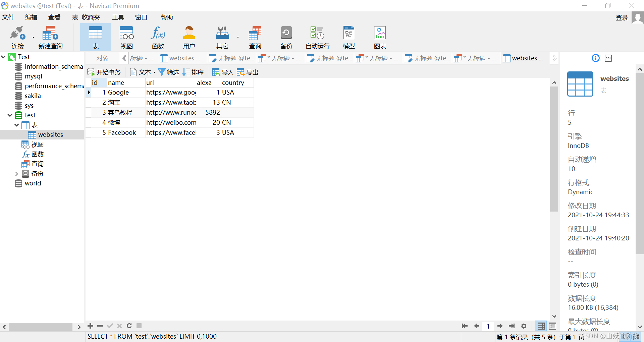Viewport: 644px width, 342px height.
Task: Open the 其它 dropdown arrow
Action: point(238,38)
